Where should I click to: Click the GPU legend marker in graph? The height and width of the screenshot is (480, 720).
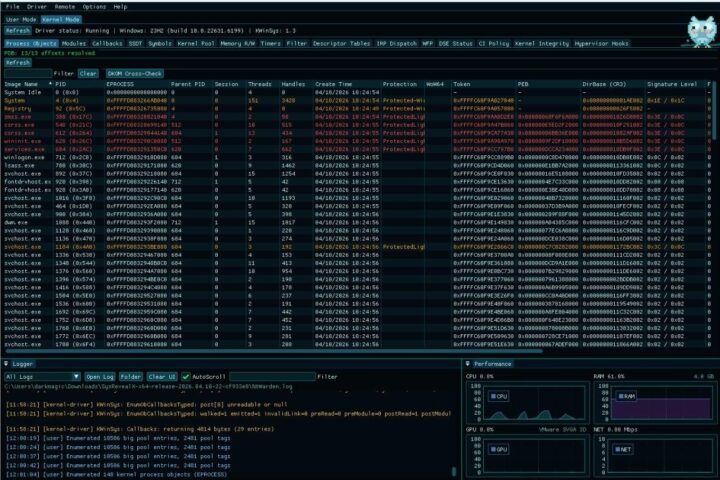point(494,449)
